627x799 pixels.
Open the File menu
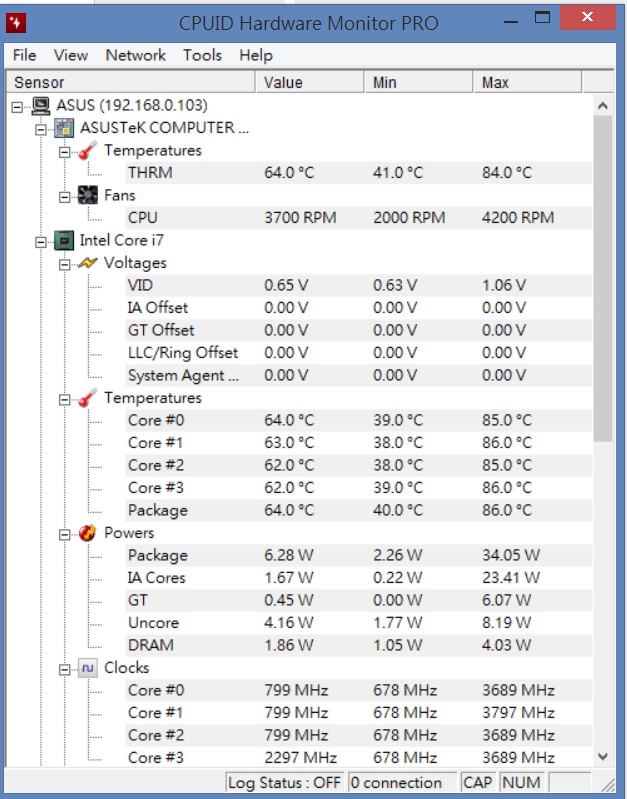click(x=24, y=55)
